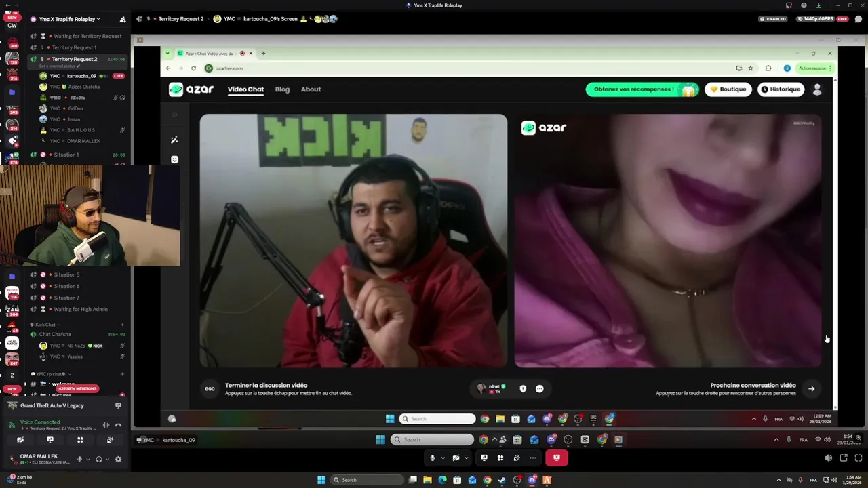Open Discord user settings gear
868x488 pixels.
pos(118,459)
